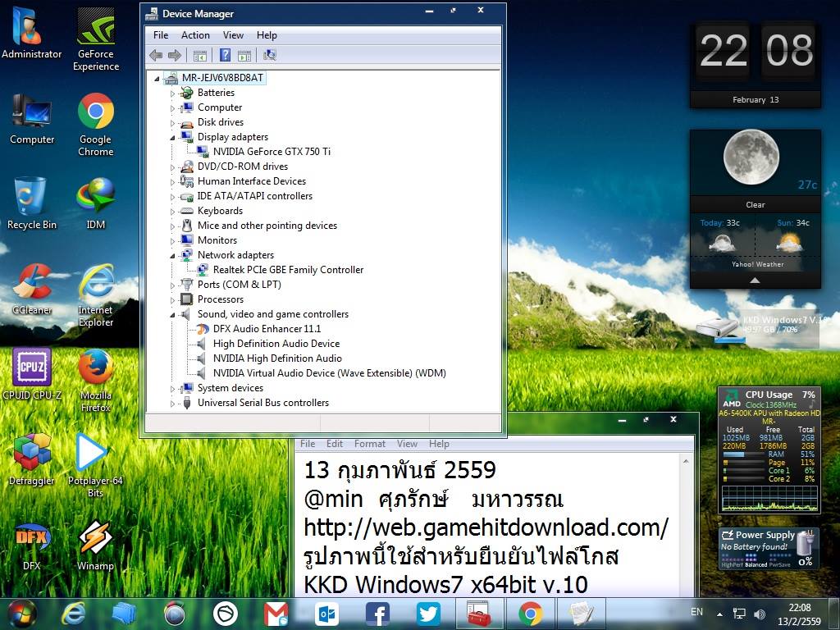Open Gmail from the taskbar
The height and width of the screenshot is (630, 840).
coord(276,614)
